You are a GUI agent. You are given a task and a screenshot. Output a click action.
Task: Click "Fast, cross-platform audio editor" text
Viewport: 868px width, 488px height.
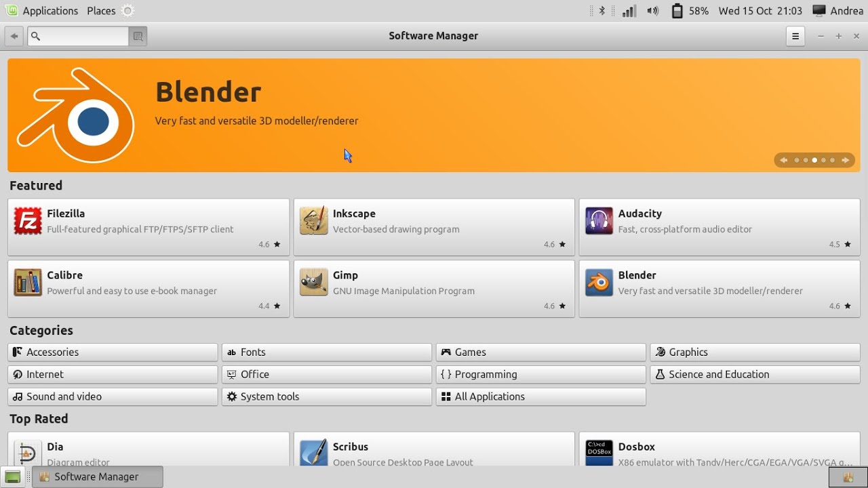pos(685,229)
